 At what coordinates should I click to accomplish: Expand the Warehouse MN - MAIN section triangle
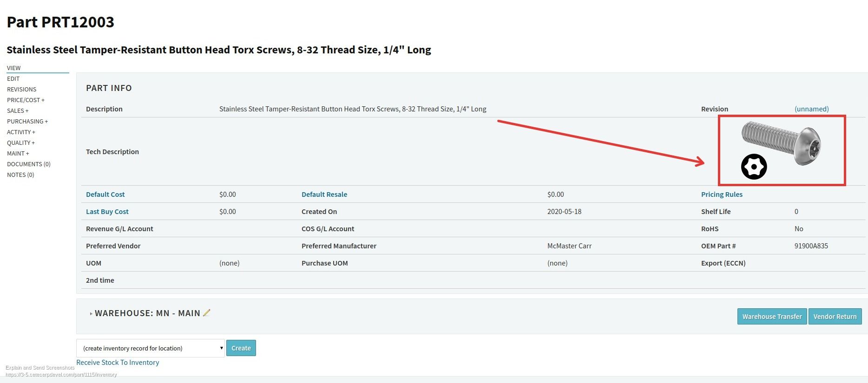click(91, 314)
